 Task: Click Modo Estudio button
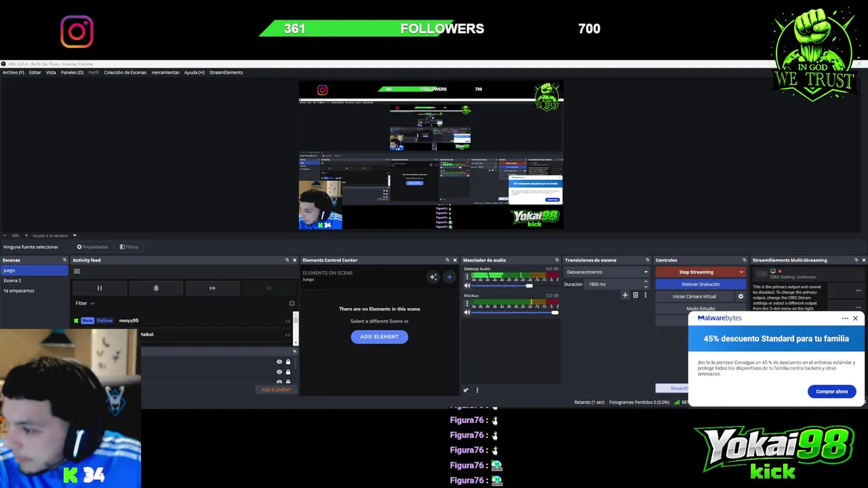point(701,308)
